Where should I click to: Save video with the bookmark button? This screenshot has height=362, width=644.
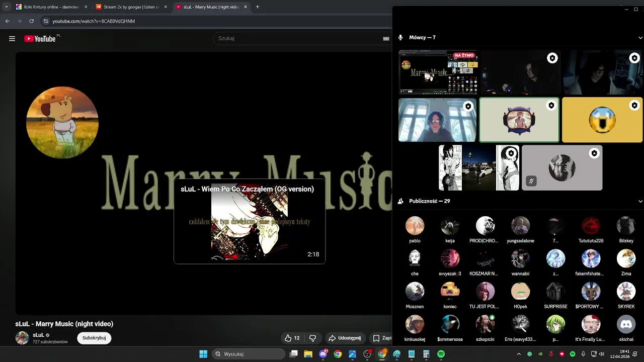(381, 338)
